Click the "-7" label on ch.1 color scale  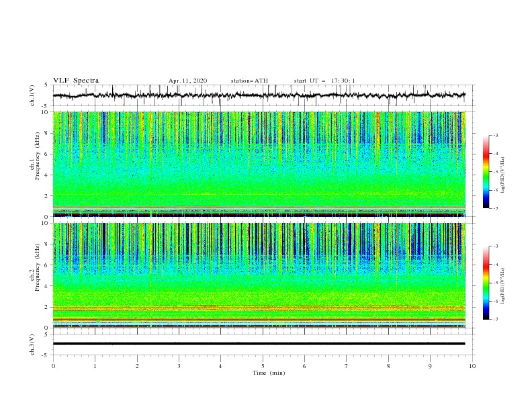pyautogui.click(x=495, y=208)
